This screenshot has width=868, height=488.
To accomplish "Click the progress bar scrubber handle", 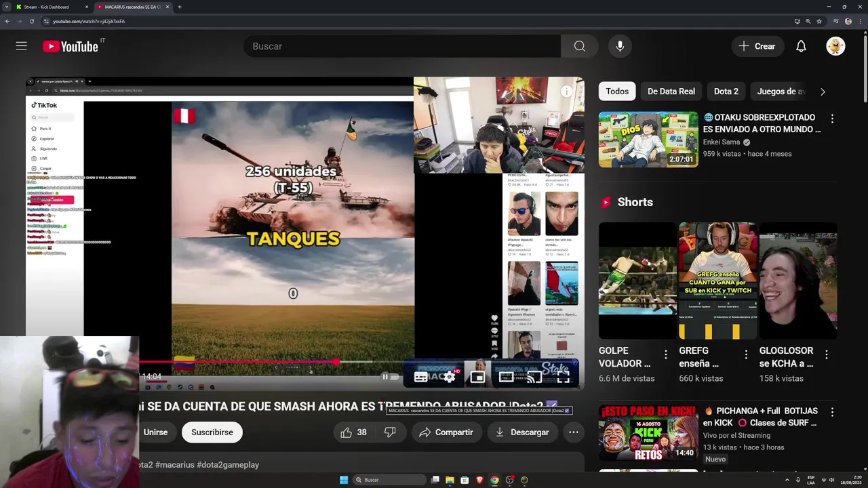I will point(336,362).
